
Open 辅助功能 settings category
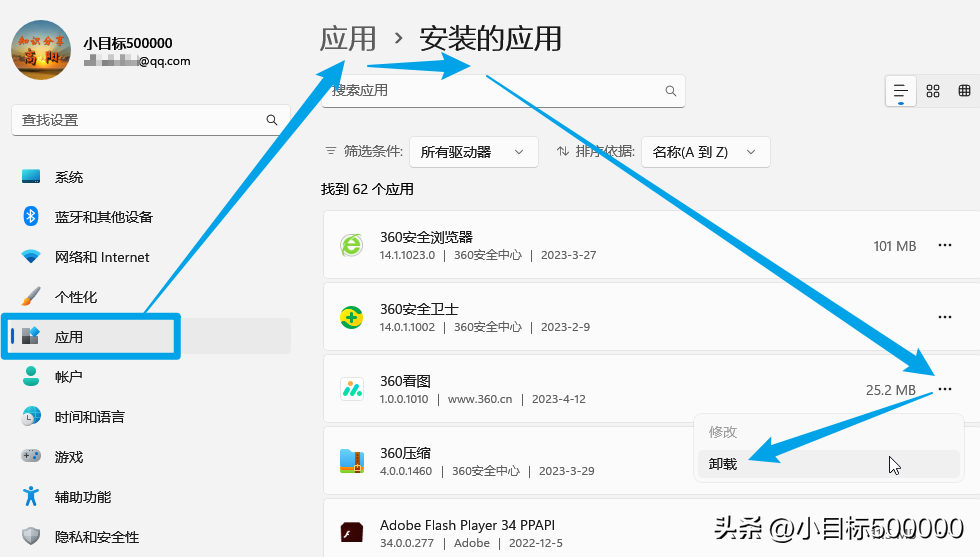82,497
